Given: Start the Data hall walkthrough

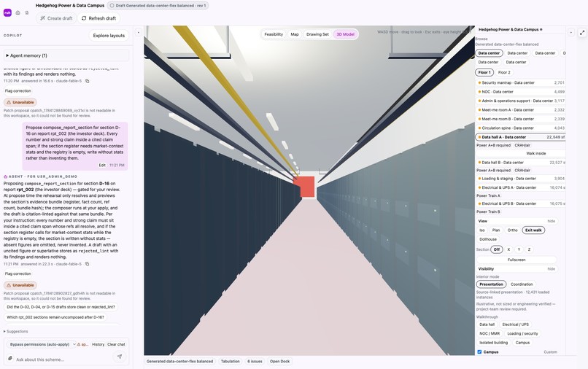Looking at the screenshot, I should pos(487,325).
